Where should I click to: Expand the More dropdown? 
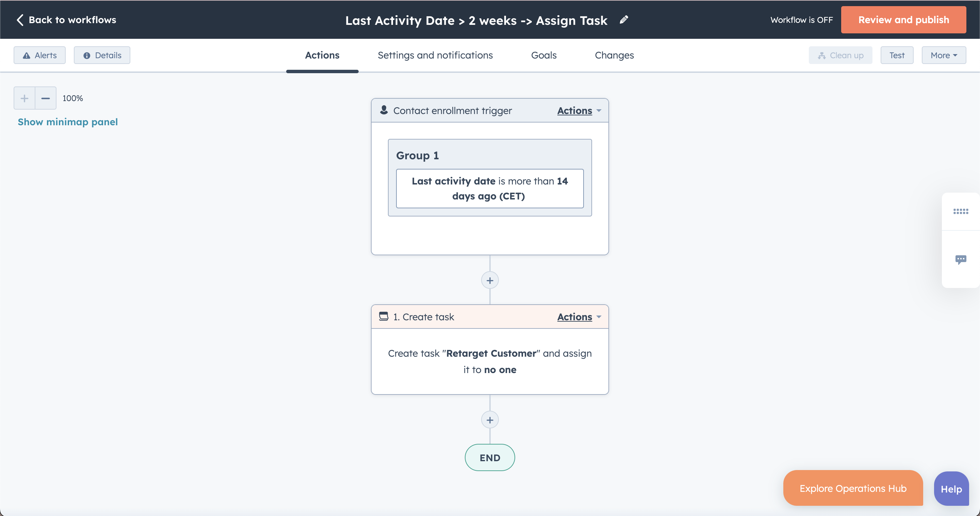944,55
